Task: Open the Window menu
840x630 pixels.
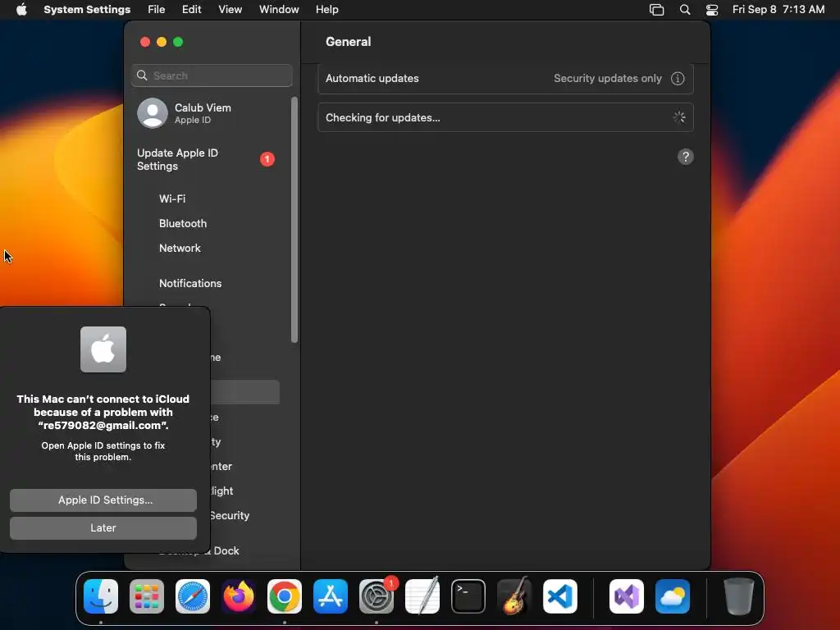Action: 279,10
